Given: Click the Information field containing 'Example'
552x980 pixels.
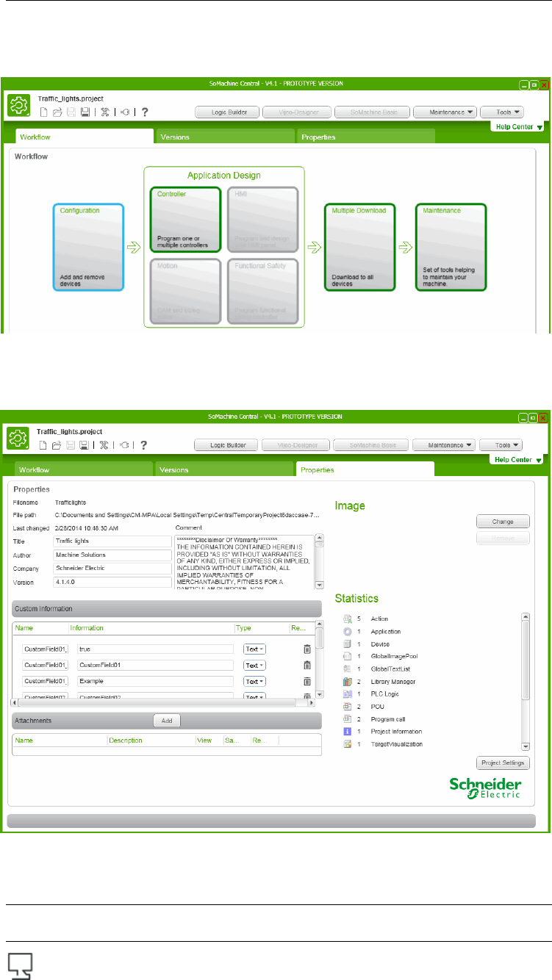Looking at the screenshot, I should 155,681.
